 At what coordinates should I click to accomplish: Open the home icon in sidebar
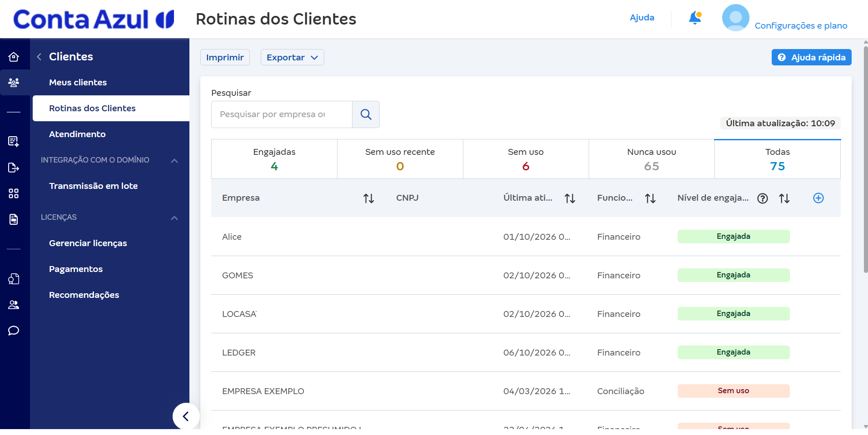click(14, 57)
